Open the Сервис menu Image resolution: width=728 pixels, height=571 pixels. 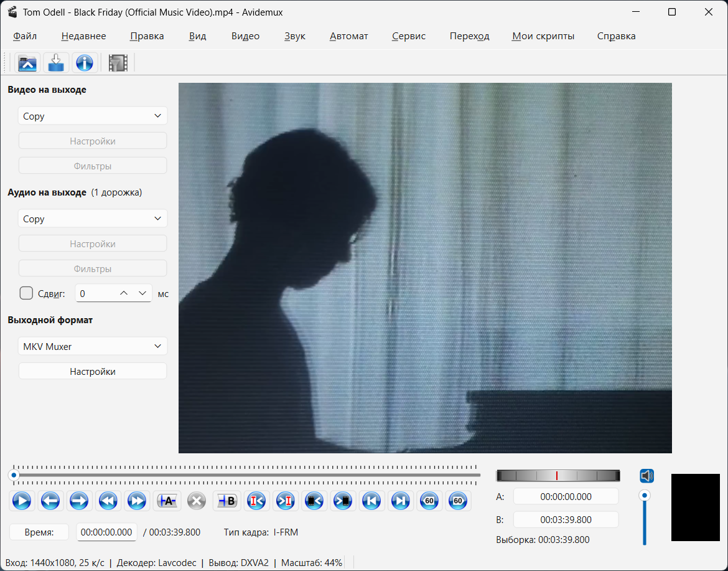click(409, 36)
